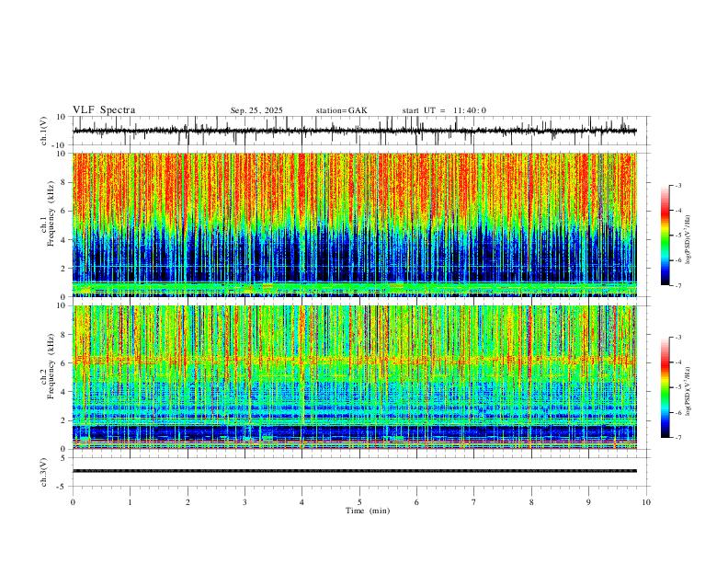
Task: Select the ch.2 "Frequency (kHz)" axis label
Action: pyautogui.click(x=51, y=366)
